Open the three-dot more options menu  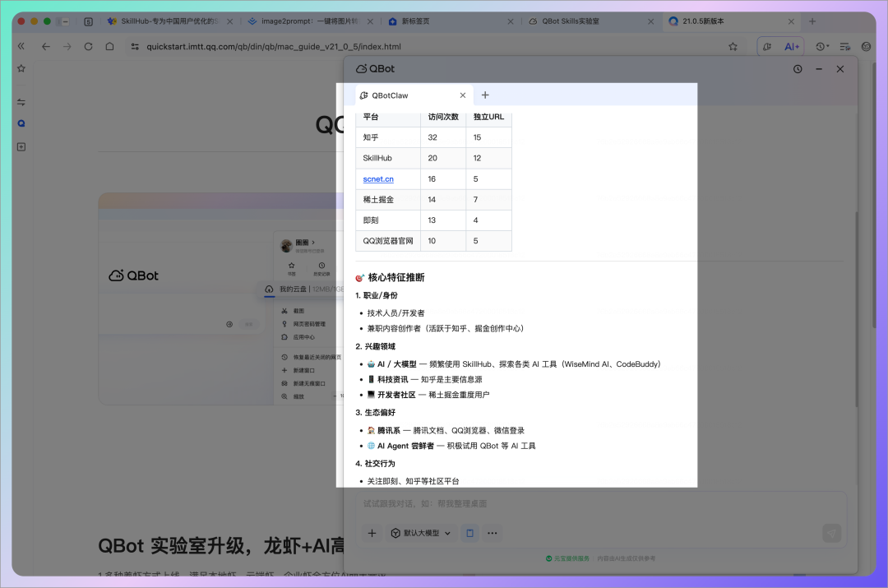(x=493, y=533)
